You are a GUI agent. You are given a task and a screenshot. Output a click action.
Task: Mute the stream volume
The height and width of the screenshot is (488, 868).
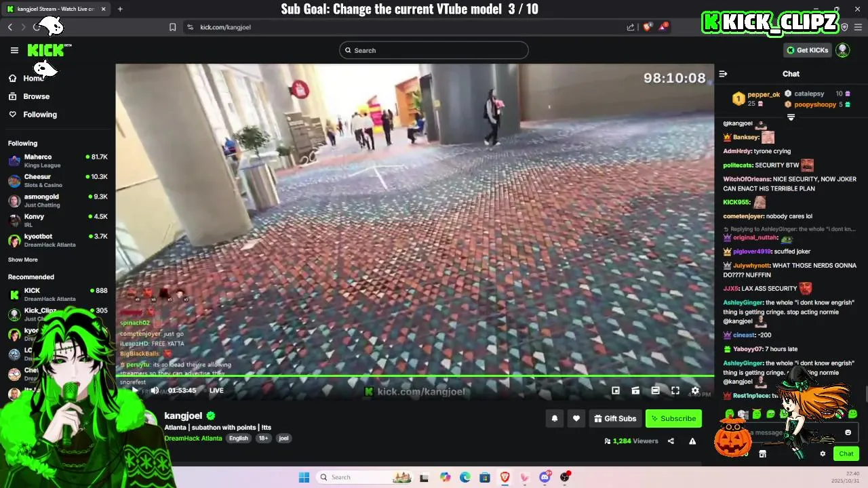(x=155, y=390)
